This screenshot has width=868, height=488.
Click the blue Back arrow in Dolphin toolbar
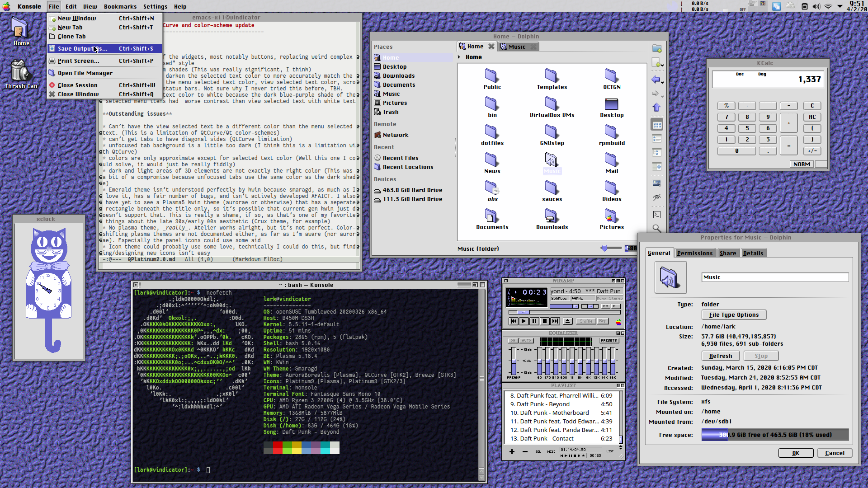coord(656,80)
